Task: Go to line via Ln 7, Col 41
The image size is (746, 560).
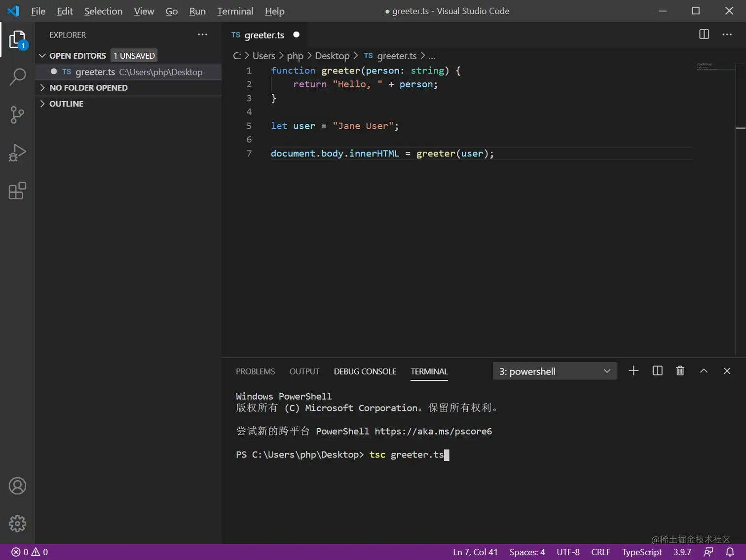Action: [475, 552]
